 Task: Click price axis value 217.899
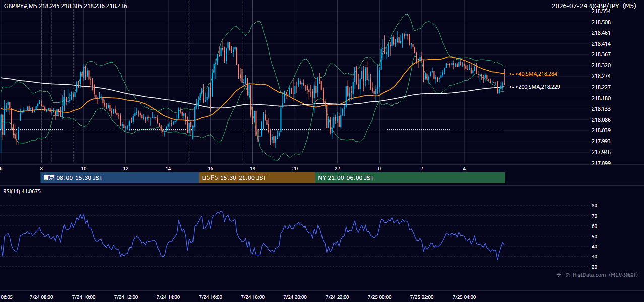point(601,163)
